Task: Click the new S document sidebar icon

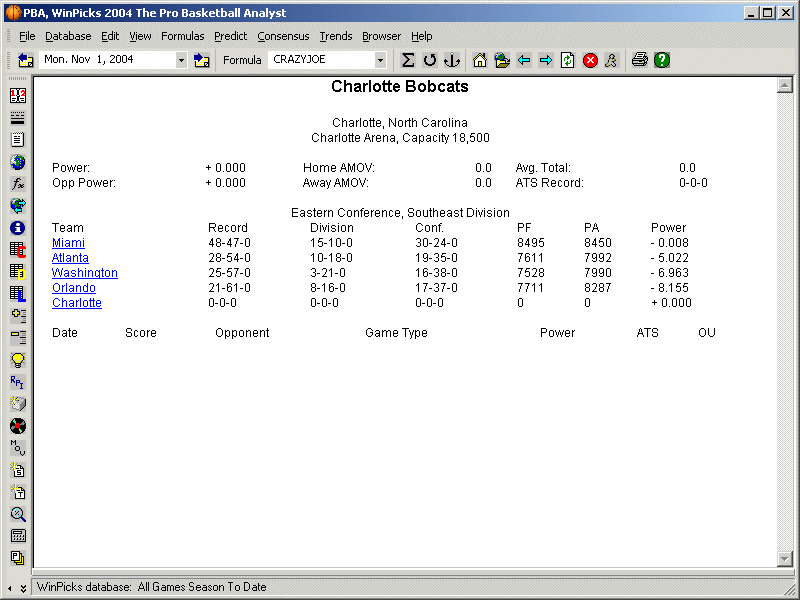Action: click(x=18, y=470)
